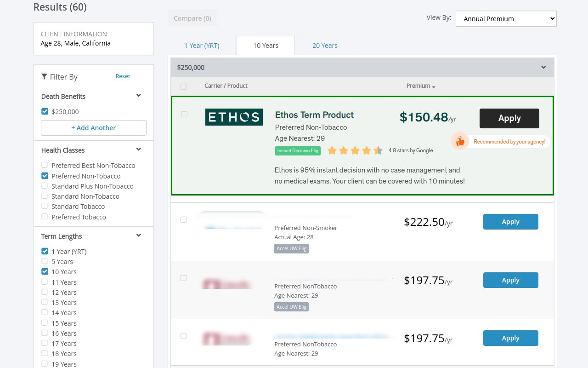588x368 pixels.
Task: Reset all filters
Action: [x=123, y=76]
